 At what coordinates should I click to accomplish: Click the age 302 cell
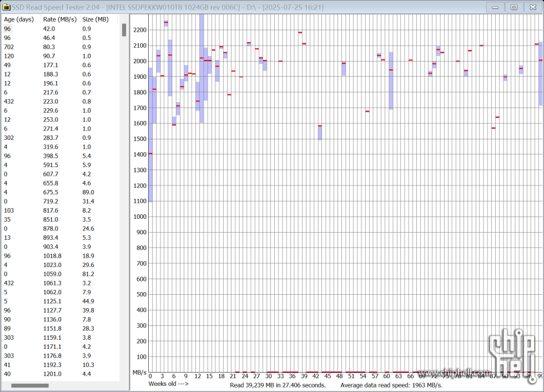(x=9, y=138)
